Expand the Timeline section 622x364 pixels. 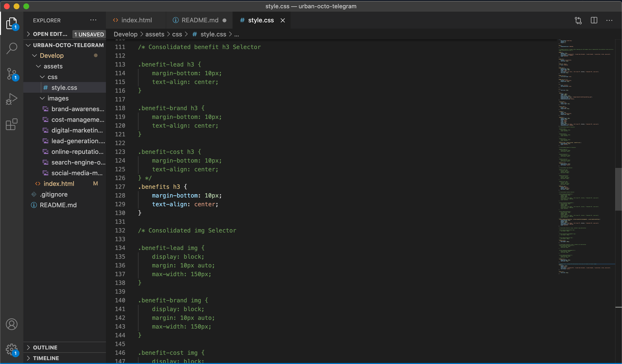[x=28, y=358]
